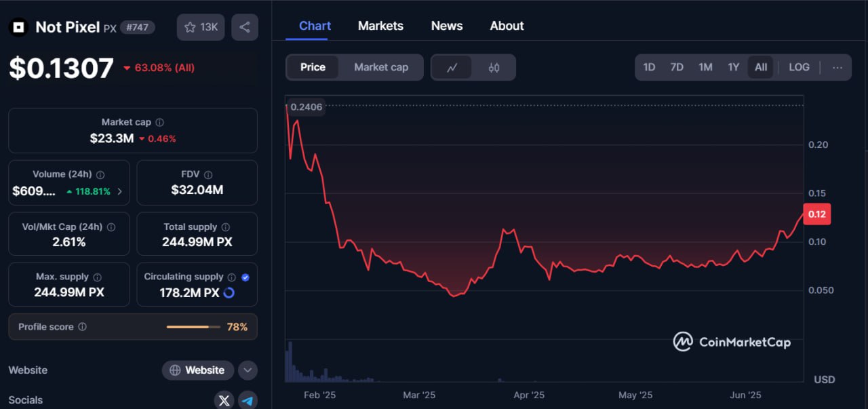Open chart more options ellipsis
The width and height of the screenshot is (868, 409).
[x=837, y=67]
